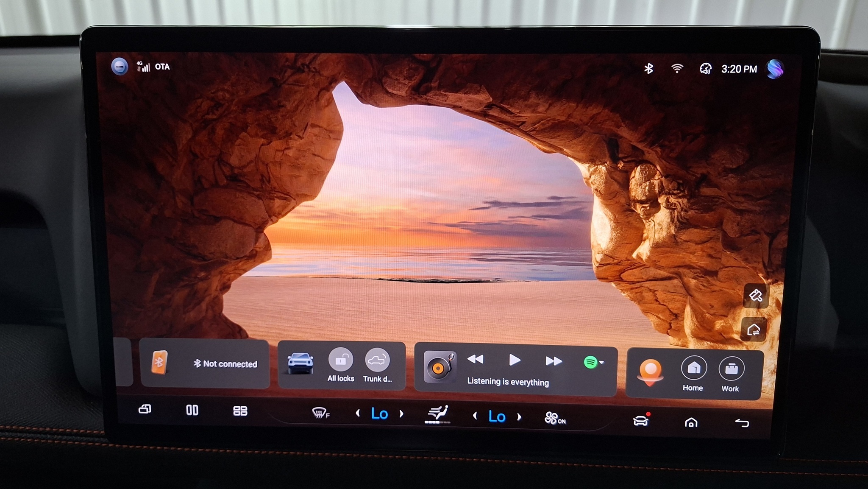Open split-screen view icon
The image size is (868, 489).
pos(192,410)
